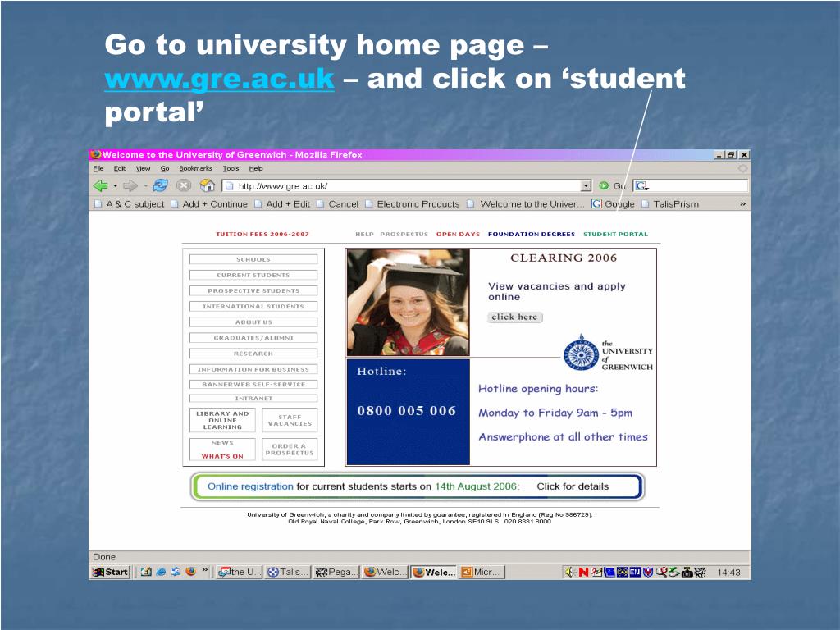Click the University of Greenwich logo
The width and height of the screenshot is (840, 630).
click(x=608, y=353)
